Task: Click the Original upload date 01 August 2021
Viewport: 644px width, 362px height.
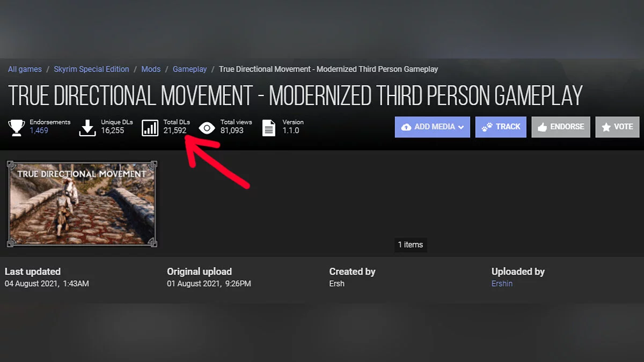Action: coord(209,284)
